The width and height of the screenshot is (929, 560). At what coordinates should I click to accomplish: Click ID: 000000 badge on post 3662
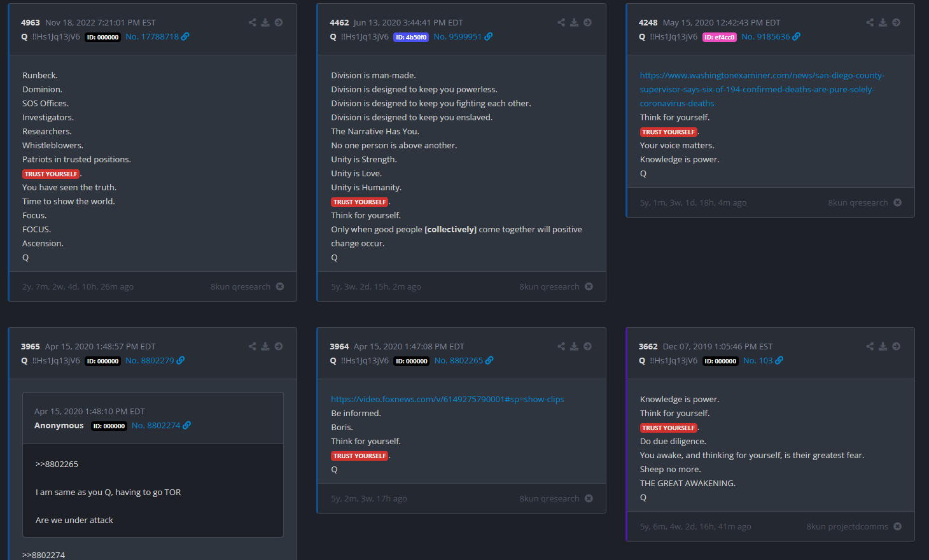(x=720, y=361)
